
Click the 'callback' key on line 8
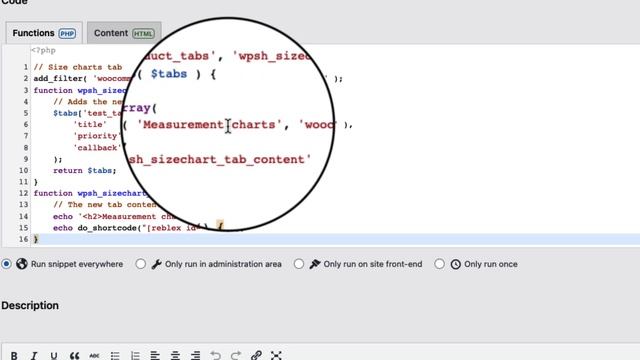tap(97, 148)
